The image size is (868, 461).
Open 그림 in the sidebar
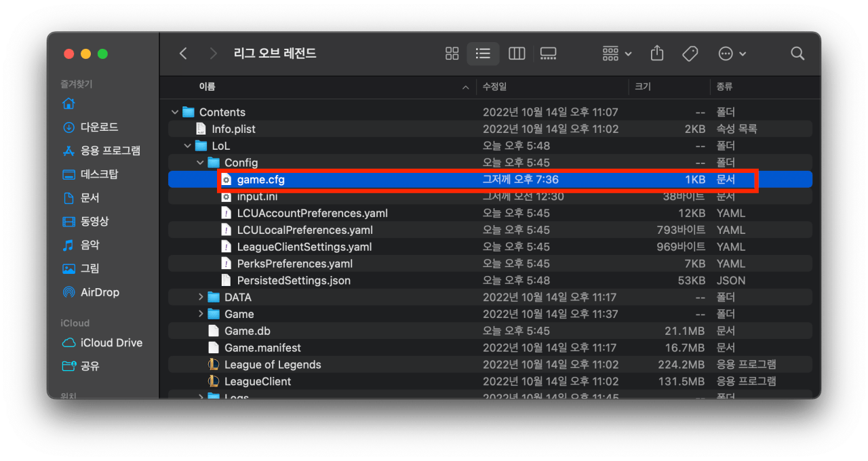coord(81,268)
